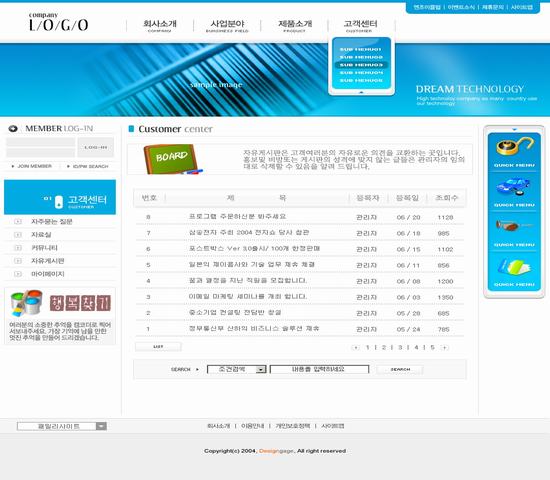This screenshot has height=480, width=550.
Task: Click the green BOARD chalkboard icon
Action: [x=172, y=159]
